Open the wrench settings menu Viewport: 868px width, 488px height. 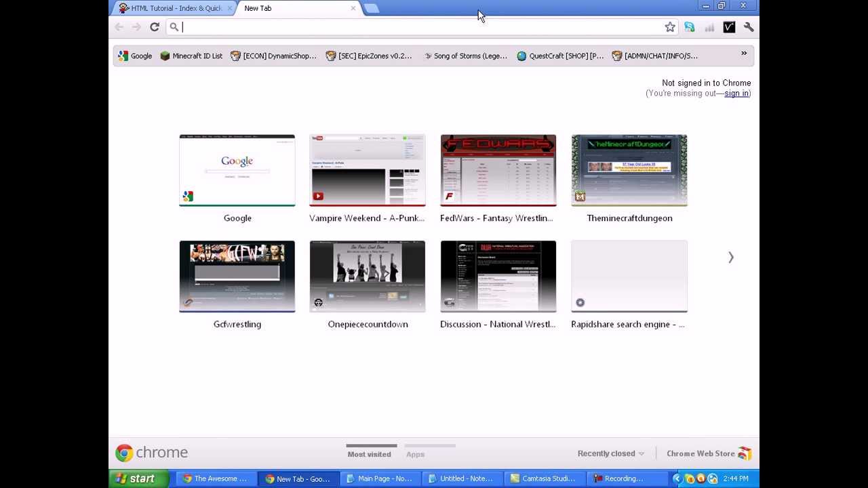click(749, 27)
